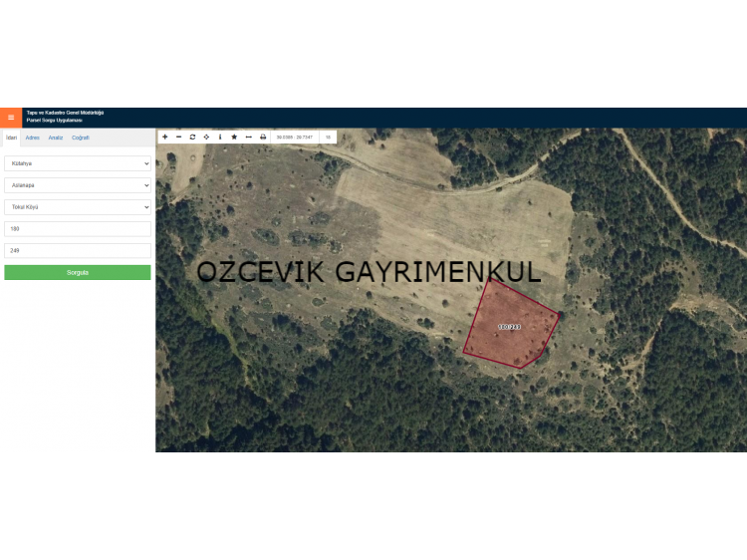
Task: Select the measure distance icon
Action: pos(248,137)
